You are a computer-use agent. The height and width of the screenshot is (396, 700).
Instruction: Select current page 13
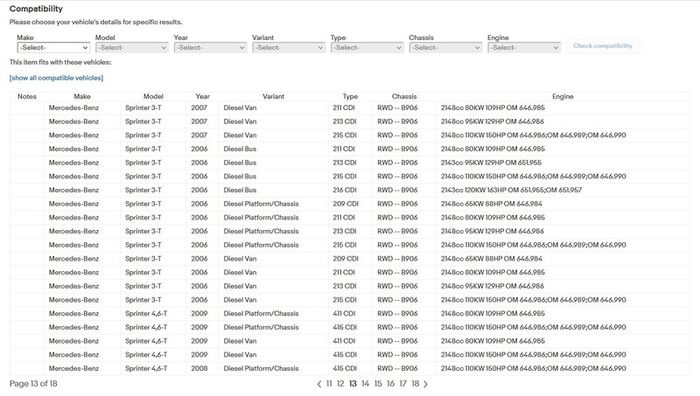353,383
